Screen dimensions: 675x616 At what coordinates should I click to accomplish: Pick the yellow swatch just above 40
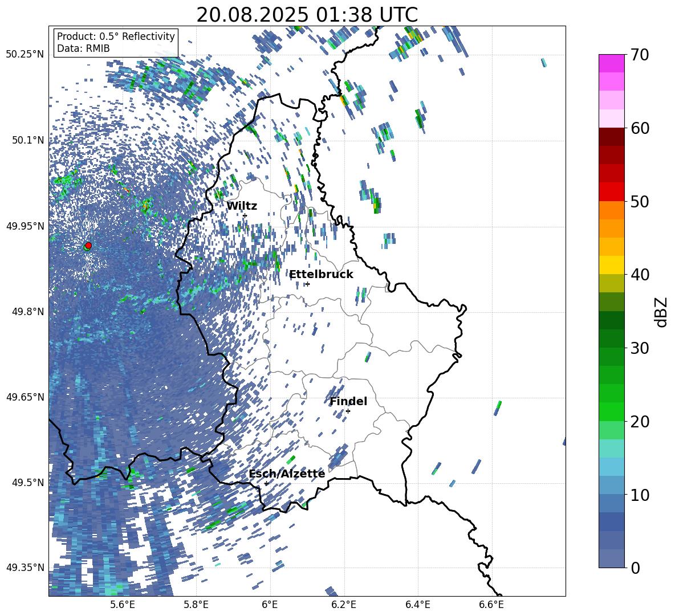(611, 265)
